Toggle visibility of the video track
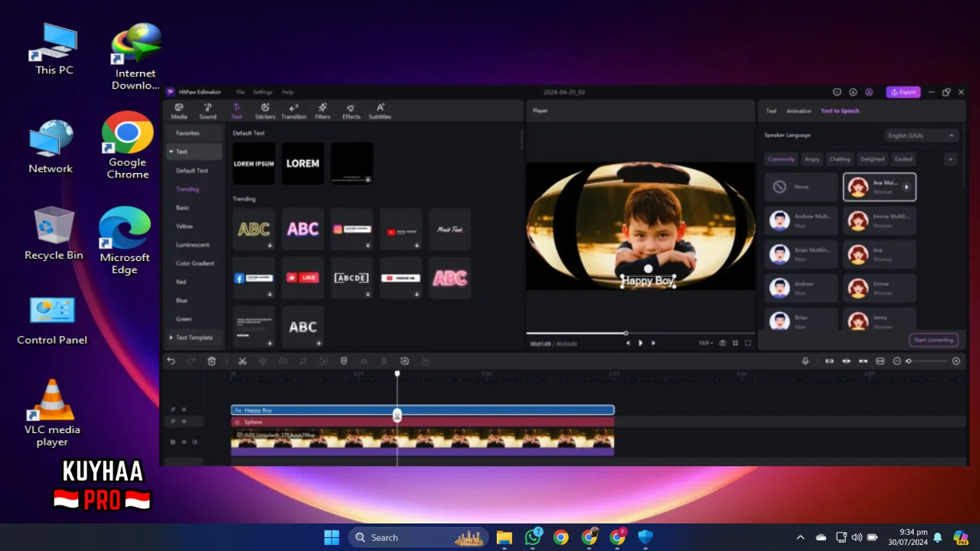Viewport: 980px width, 551px height. coord(184,442)
